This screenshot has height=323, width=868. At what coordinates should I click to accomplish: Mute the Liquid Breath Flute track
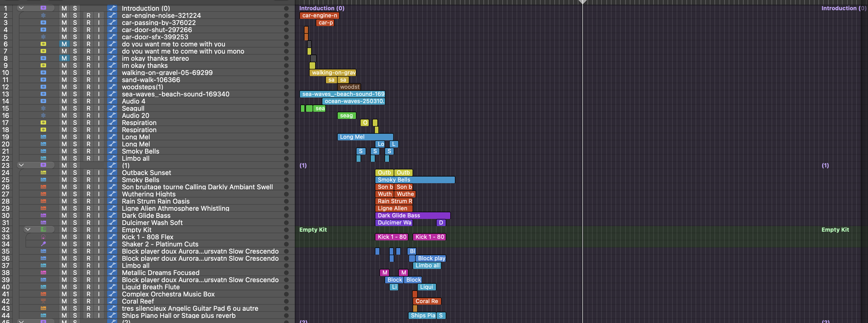tap(64, 287)
